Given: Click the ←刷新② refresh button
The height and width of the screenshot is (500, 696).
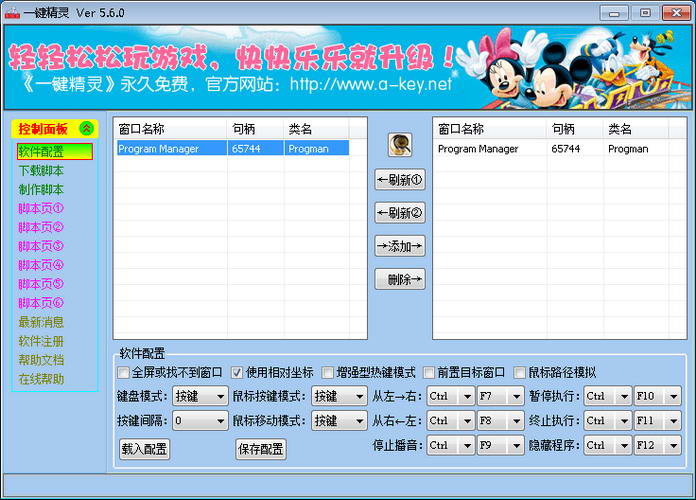Looking at the screenshot, I should tap(400, 213).
